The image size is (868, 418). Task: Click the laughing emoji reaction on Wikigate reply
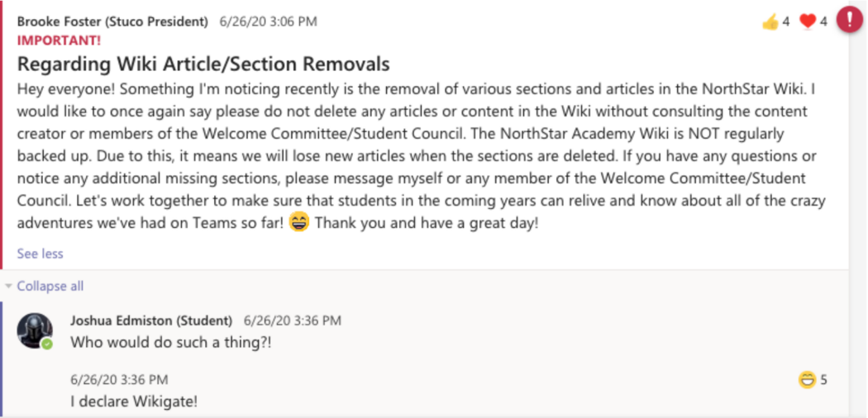[x=807, y=380]
